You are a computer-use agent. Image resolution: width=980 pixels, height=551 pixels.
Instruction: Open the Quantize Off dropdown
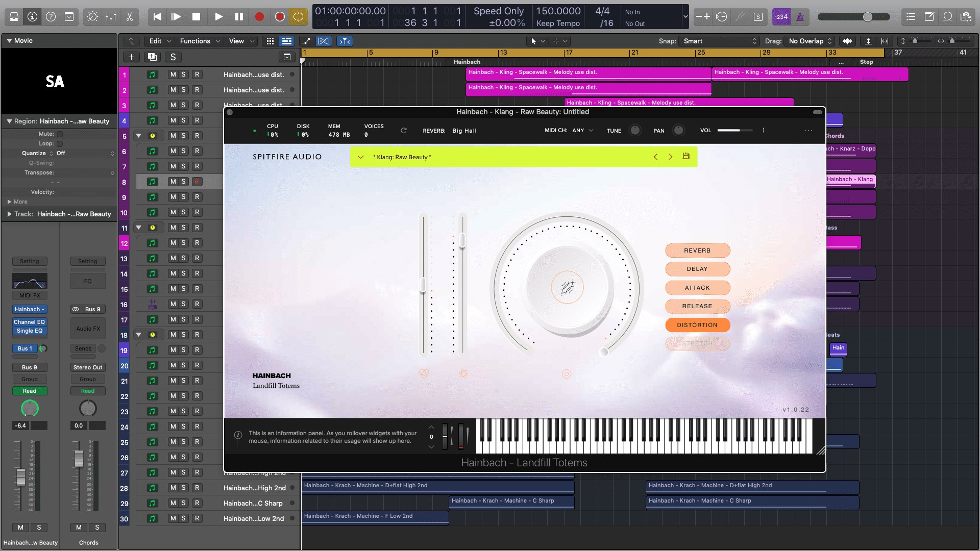tap(85, 153)
